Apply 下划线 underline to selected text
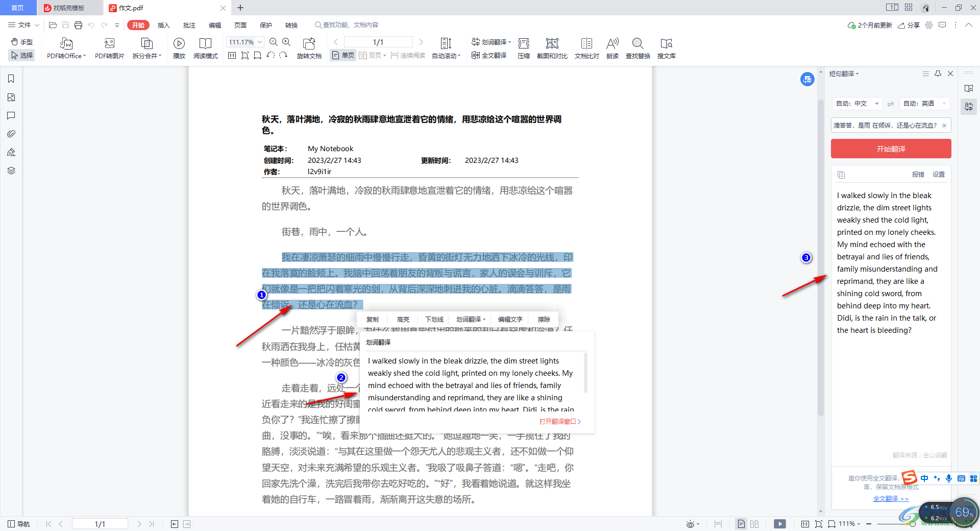 pos(434,319)
